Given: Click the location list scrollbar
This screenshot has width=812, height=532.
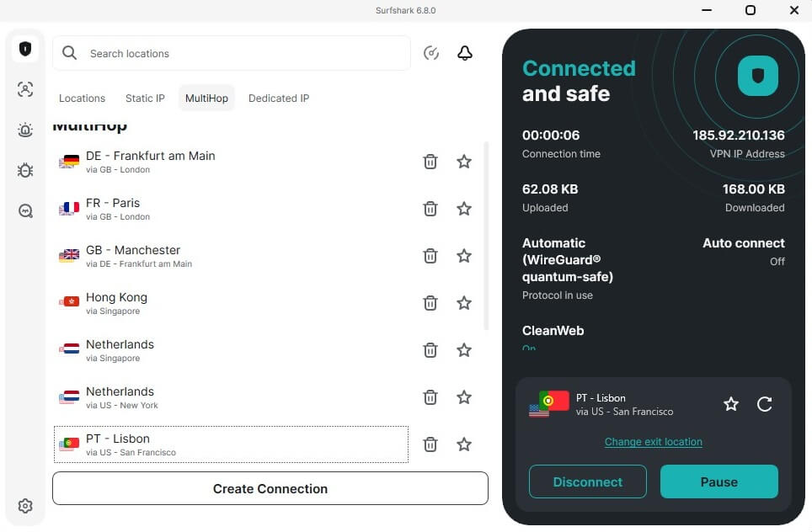Looking at the screenshot, I should pos(486,236).
